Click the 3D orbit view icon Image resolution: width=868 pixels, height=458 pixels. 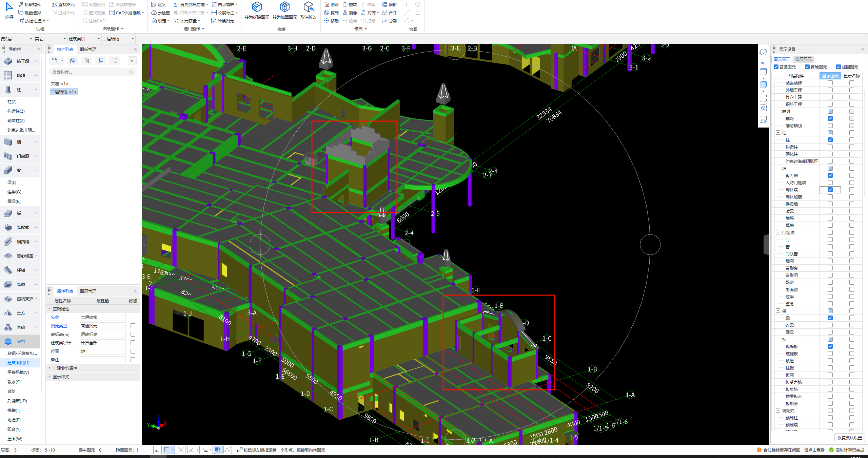(x=763, y=52)
